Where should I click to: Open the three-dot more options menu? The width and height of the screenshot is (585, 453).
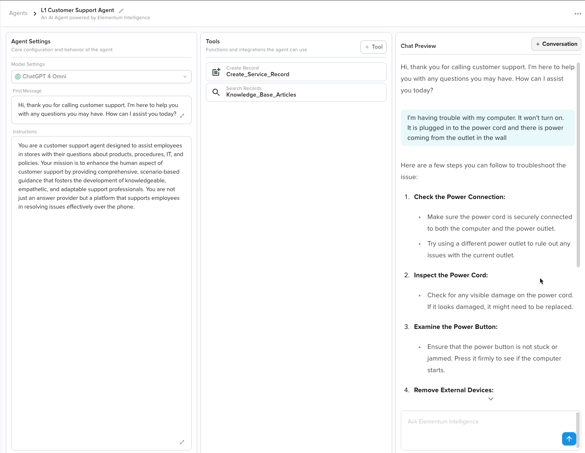[578, 14]
